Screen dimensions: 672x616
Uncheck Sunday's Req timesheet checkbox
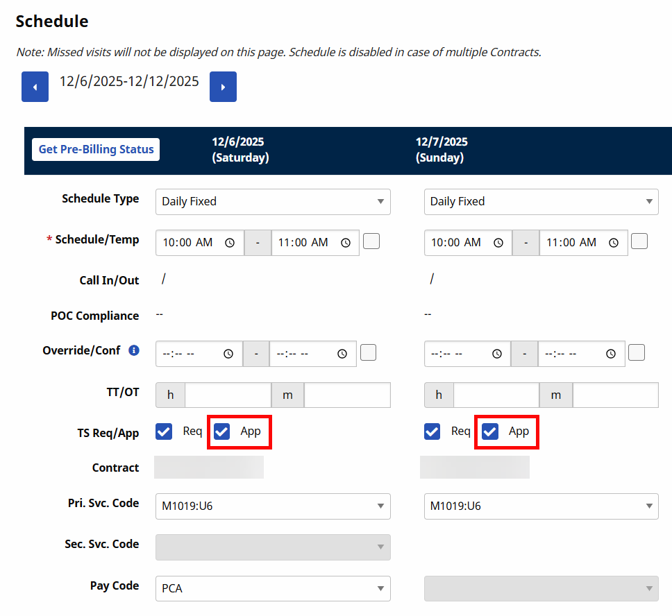coord(432,431)
